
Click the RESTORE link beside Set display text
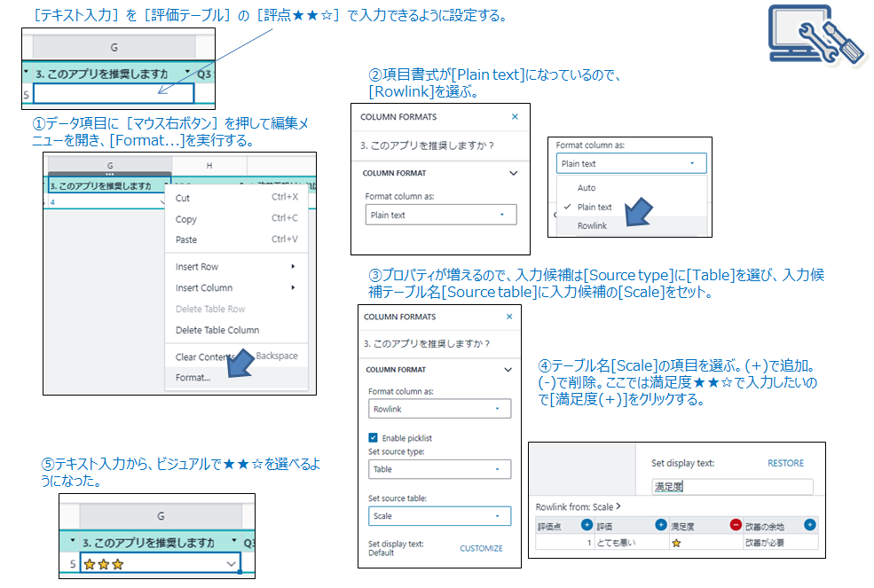(785, 463)
